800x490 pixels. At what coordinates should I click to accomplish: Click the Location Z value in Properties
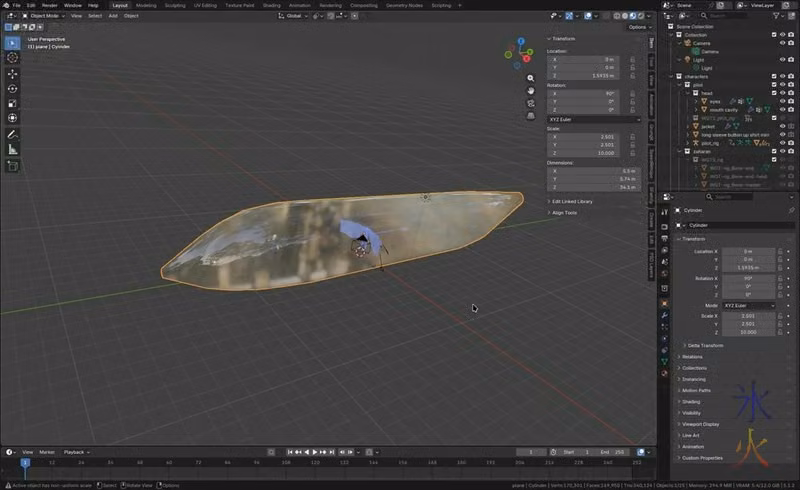point(748,267)
